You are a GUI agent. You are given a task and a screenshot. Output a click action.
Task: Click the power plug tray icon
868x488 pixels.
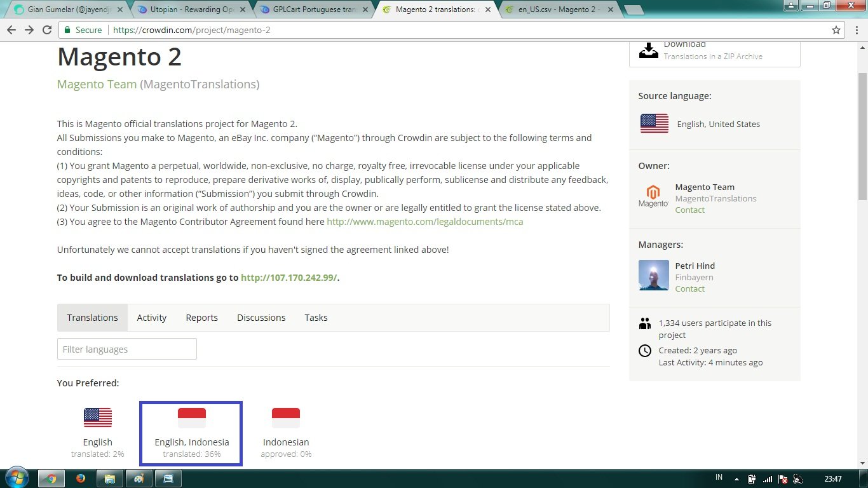(752, 479)
